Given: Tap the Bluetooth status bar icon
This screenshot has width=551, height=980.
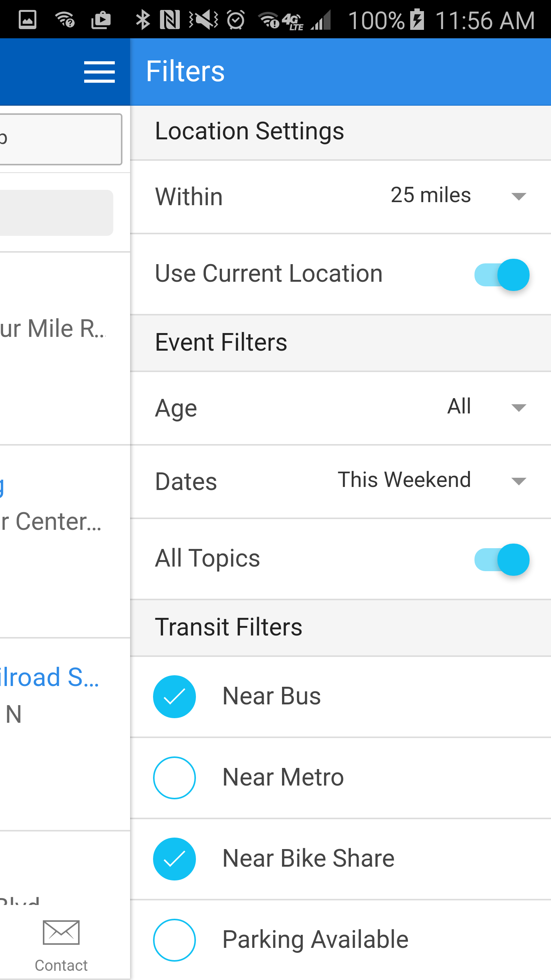Looking at the screenshot, I should [143, 20].
